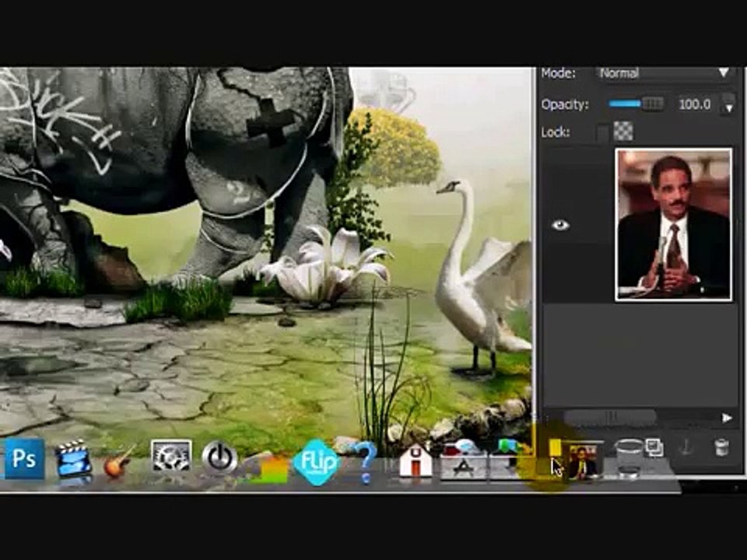Launch the clapperboard movie app in dock
Viewport: 747px width, 560px height.
(73, 459)
